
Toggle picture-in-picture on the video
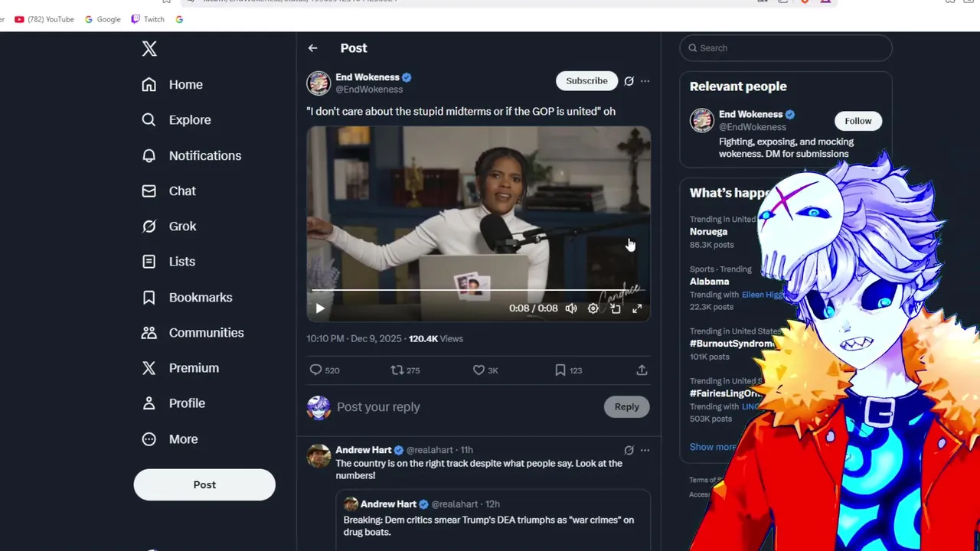coord(616,308)
